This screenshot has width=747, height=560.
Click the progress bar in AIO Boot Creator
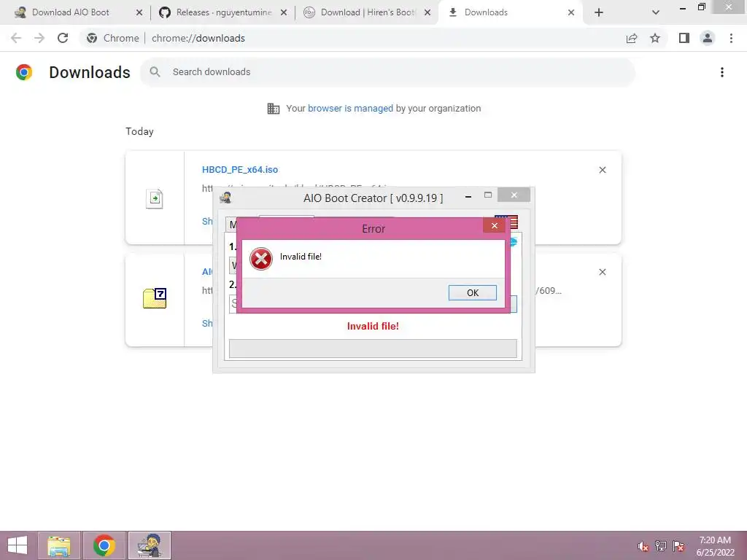pyautogui.click(x=373, y=348)
